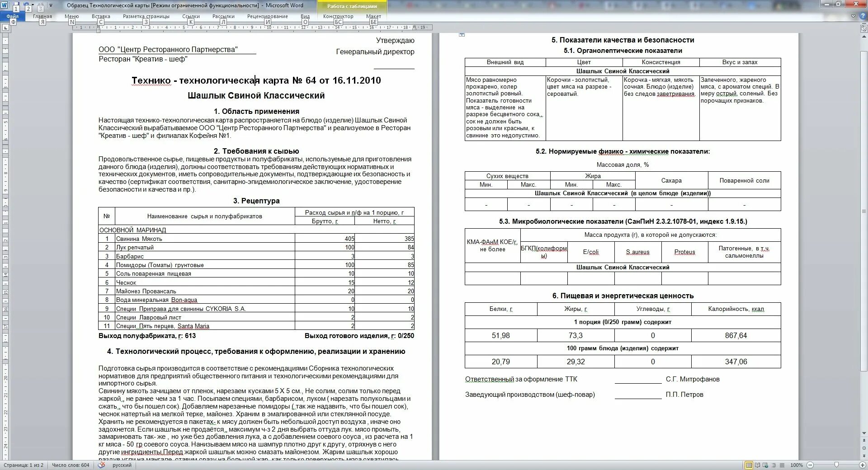The width and height of the screenshot is (868, 470).
Task: Click the 'ООО Центр Ресторанного Партнерства' line
Action: (x=168, y=49)
